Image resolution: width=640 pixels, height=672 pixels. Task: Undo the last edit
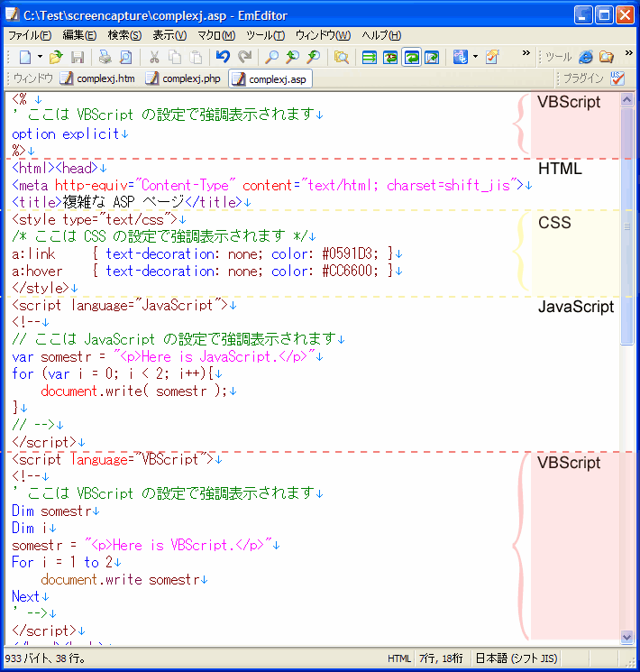(224, 57)
